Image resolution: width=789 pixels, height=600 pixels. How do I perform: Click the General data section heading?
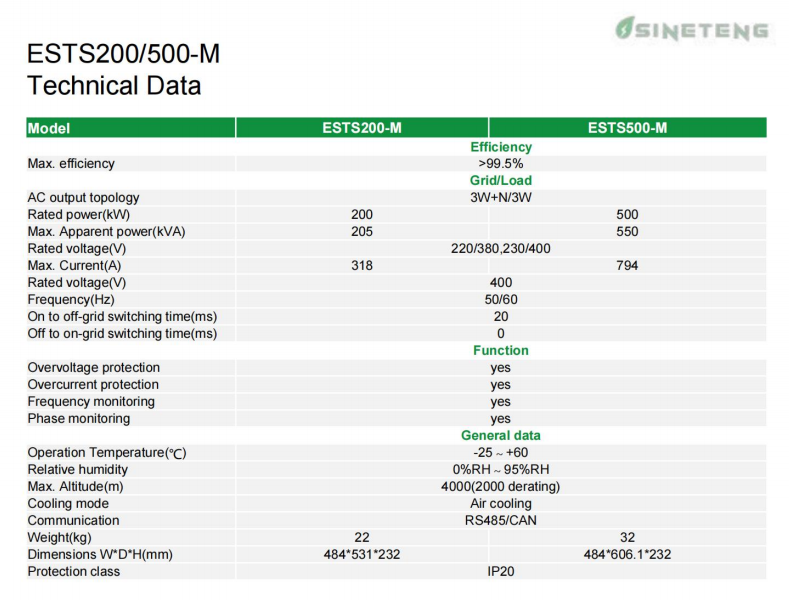point(501,435)
